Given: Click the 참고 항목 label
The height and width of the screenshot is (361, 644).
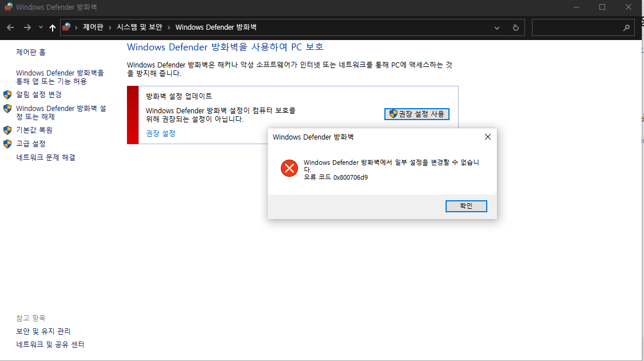Looking at the screenshot, I should (31, 318).
